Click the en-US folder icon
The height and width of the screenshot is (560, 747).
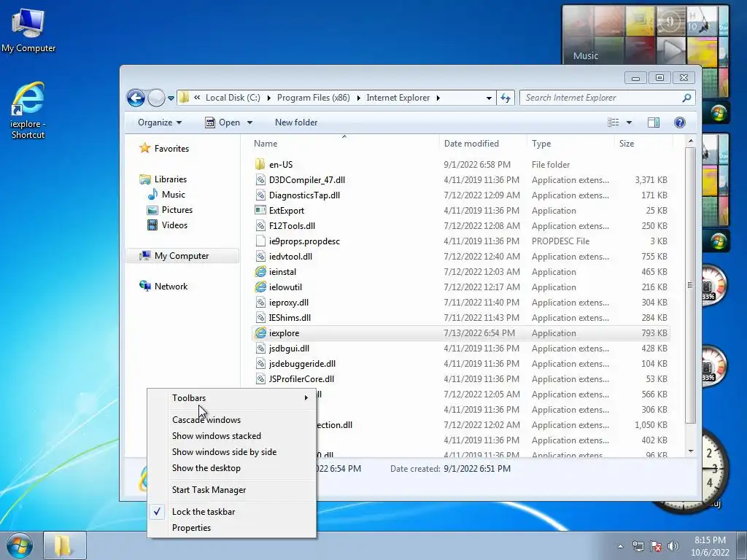(x=260, y=165)
